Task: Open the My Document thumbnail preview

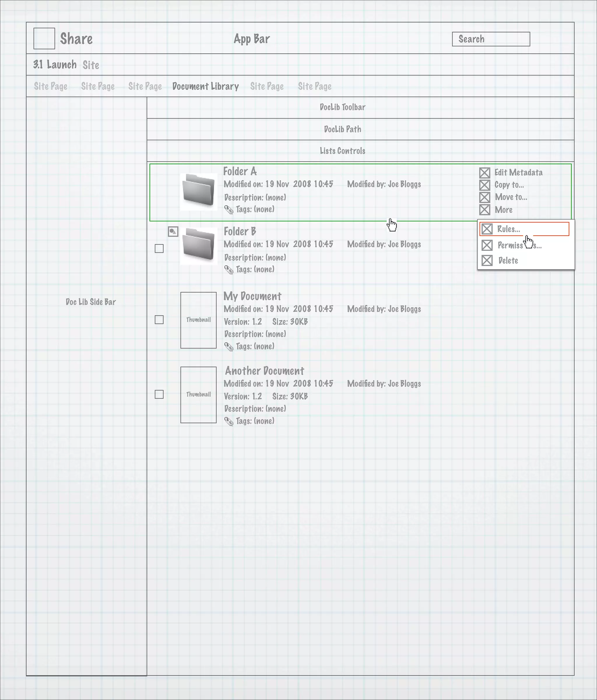Action: click(x=199, y=320)
